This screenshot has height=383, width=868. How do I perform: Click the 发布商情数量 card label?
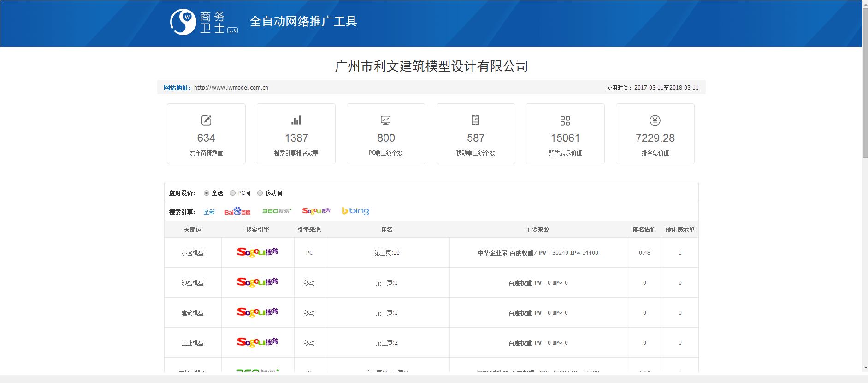pyautogui.click(x=206, y=153)
